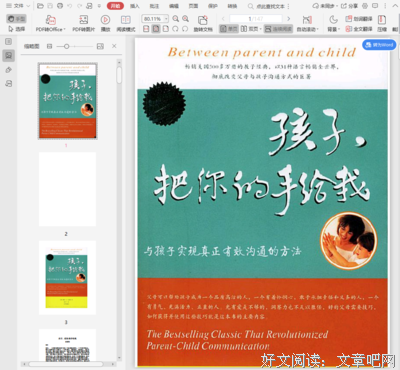Click the PDF转图片 tool
Image resolution: width=400 pixels, height=370 pixels.
pyautogui.click(x=84, y=24)
